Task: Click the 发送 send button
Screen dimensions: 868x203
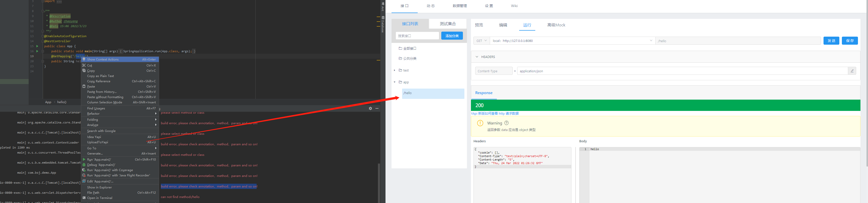Action: coord(831,41)
